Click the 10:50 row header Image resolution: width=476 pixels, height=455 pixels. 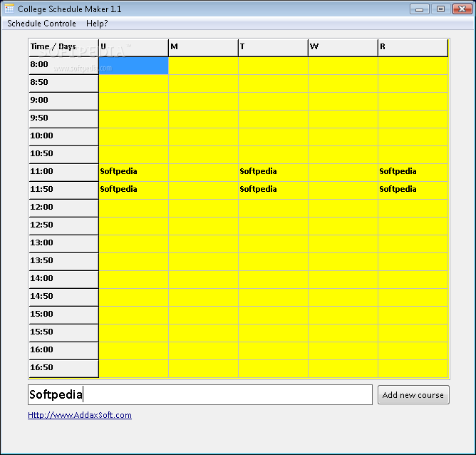pyautogui.click(x=63, y=155)
